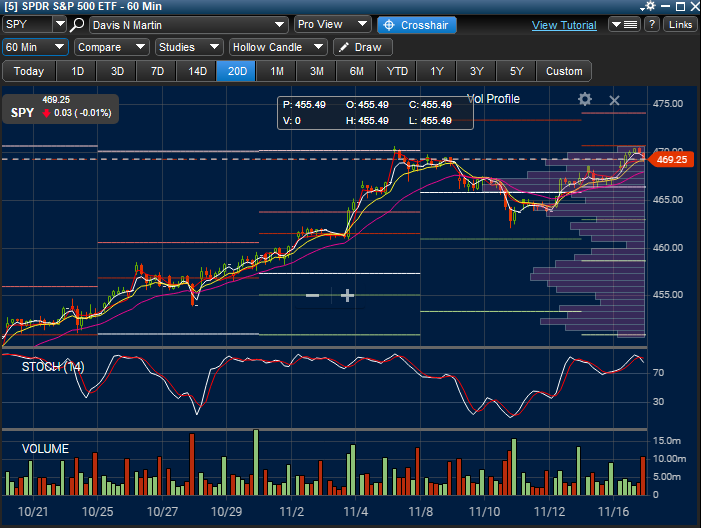701x528 pixels.
Task: Click the window settings gear in title bar
Action: [x=650, y=6]
